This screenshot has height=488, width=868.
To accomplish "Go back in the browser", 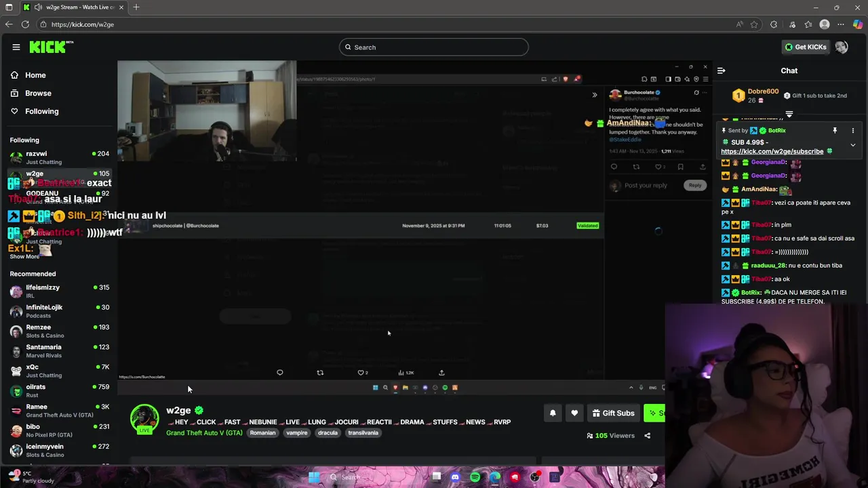I will 8,24.
